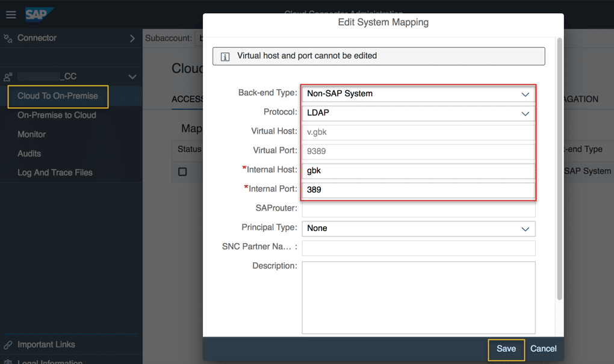The height and width of the screenshot is (364, 614).
Task: Click the subaccount user icon
Action: click(8, 77)
